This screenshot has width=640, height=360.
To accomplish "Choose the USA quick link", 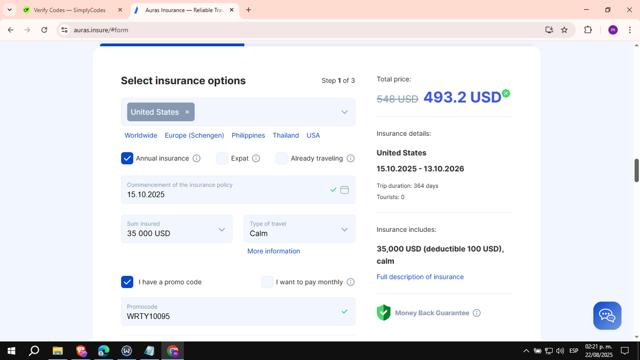I will 313,136.
